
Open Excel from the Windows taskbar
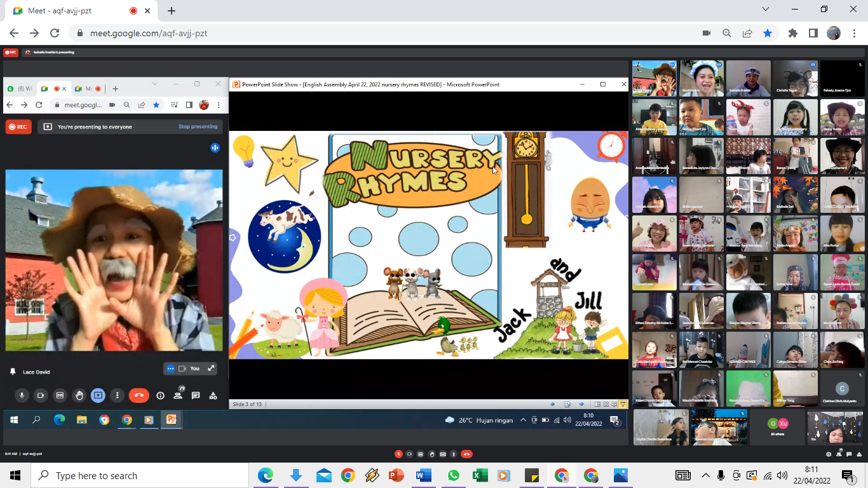pos(480,475)
